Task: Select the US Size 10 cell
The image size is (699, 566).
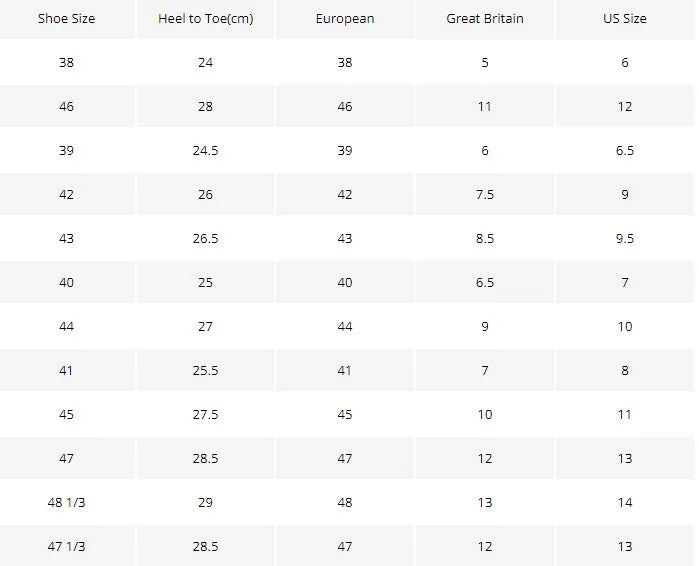Action: pyautogui.click(x=625, y=327)
